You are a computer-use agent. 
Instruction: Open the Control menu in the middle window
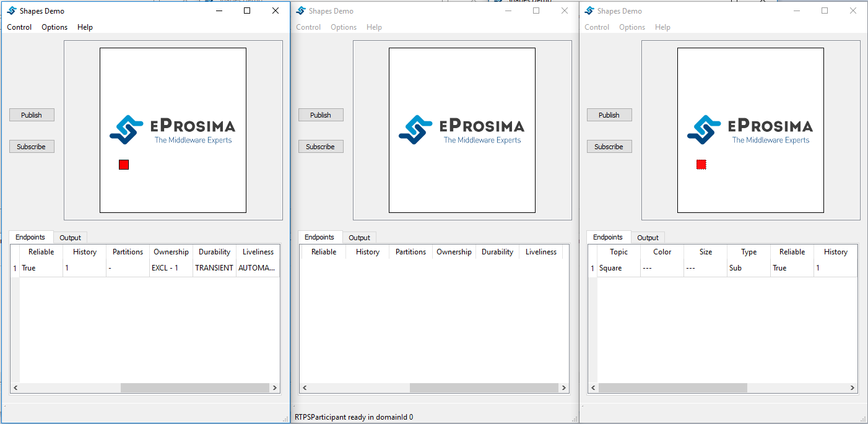(308, 27)
